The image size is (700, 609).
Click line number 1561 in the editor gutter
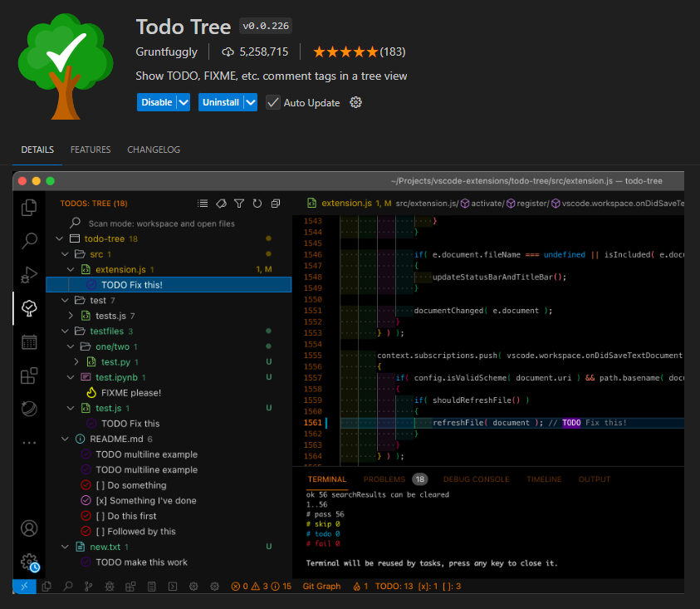tap(312, 423)
